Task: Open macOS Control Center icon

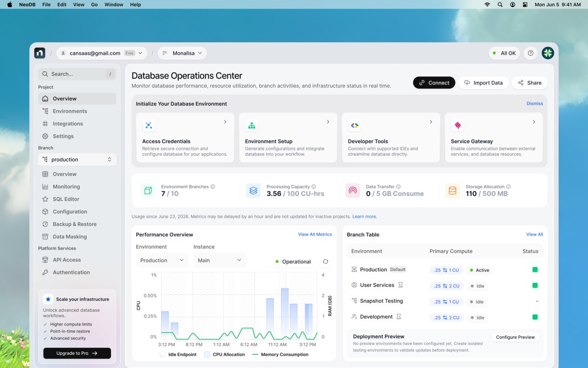Action: 525,4
